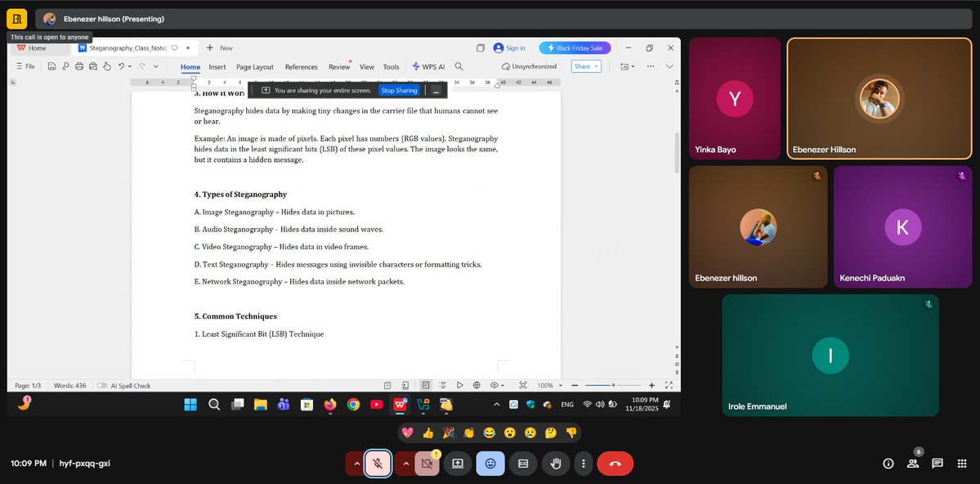
Task: Click the search magnifier in the ribbon
Action: tap(459, 67)
